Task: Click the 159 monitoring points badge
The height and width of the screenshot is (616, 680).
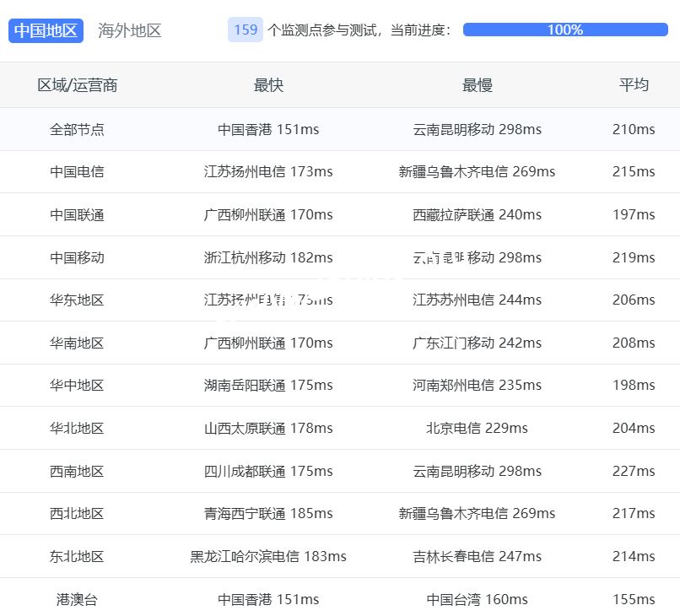Action: click(x=245, y=30)
